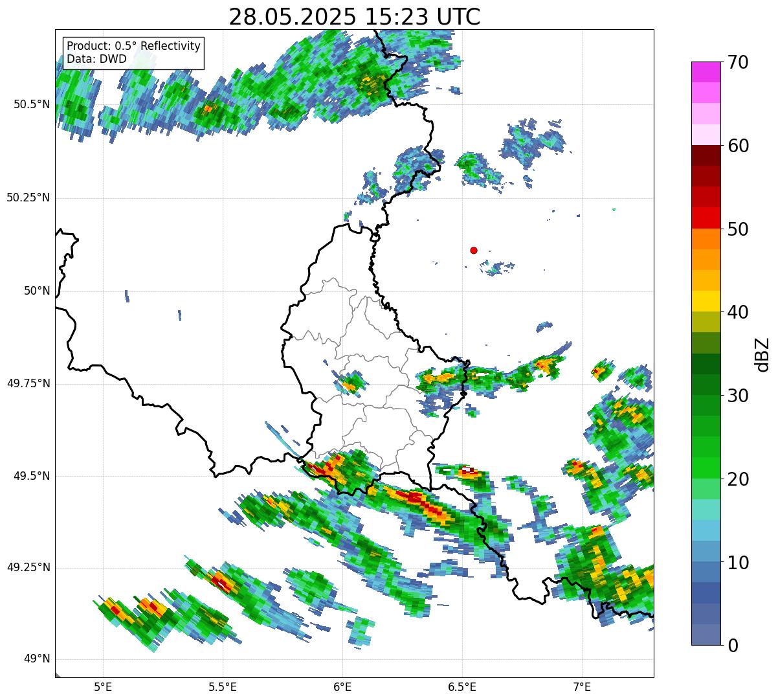Click the colorbar tick label 60
The image size is (778, 700).
pyautogui.click(x=738, y=146)
